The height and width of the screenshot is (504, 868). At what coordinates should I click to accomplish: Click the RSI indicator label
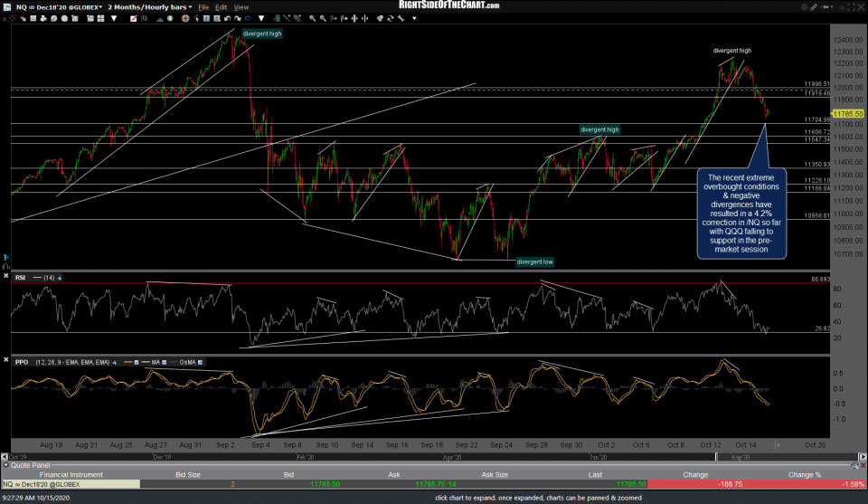pyautogui.click(x=20, y=278)
